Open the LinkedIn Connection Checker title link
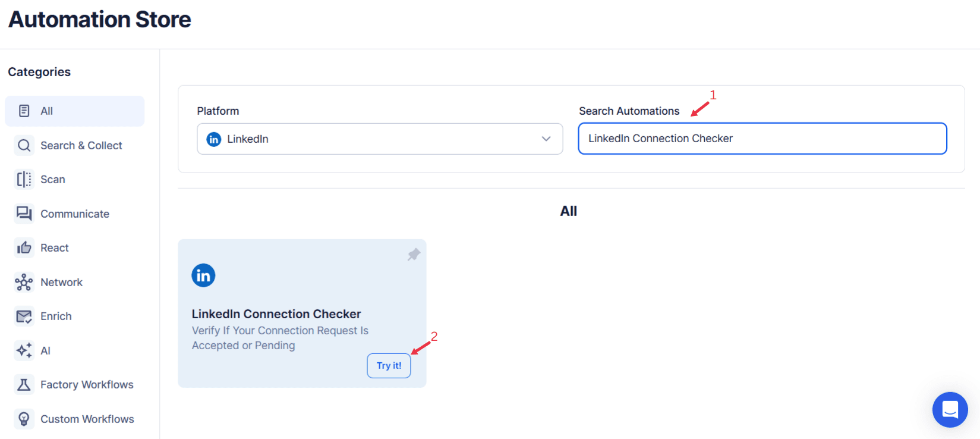 tap(276, 313)
